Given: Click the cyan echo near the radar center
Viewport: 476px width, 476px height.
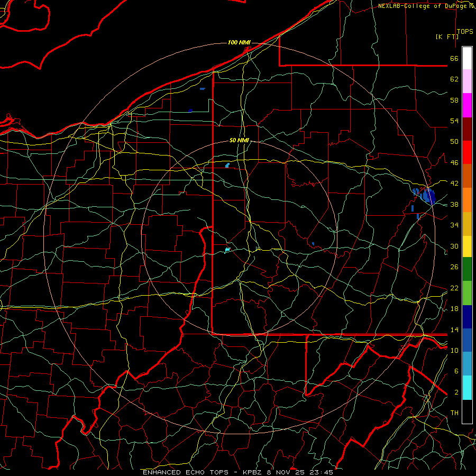Looking at the screenshot, I should pos(227,250).
